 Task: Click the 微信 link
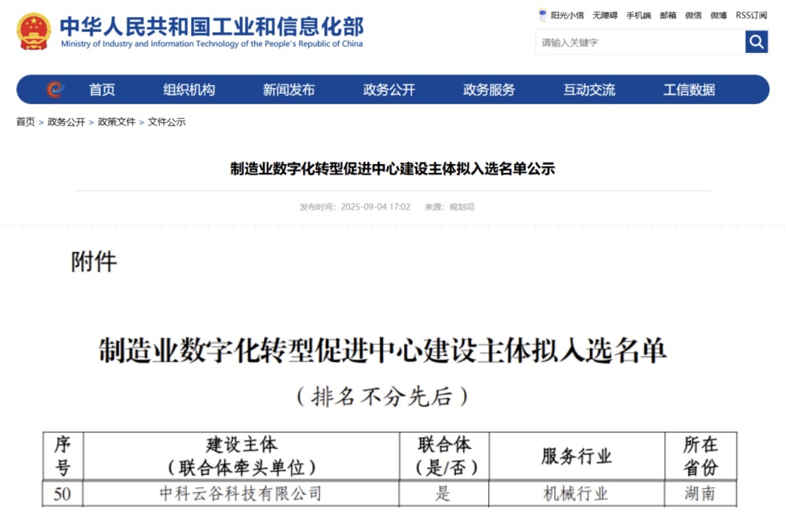[693, 15]
